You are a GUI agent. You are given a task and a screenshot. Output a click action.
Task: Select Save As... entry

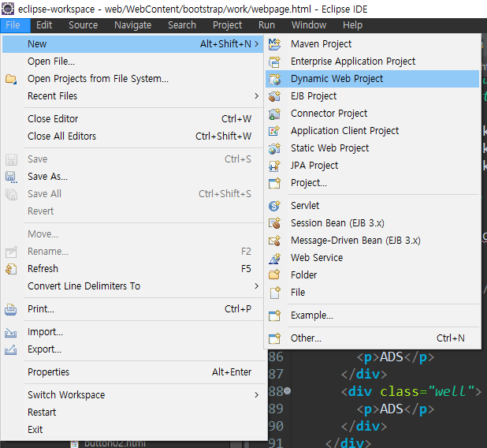click(132, 177)
